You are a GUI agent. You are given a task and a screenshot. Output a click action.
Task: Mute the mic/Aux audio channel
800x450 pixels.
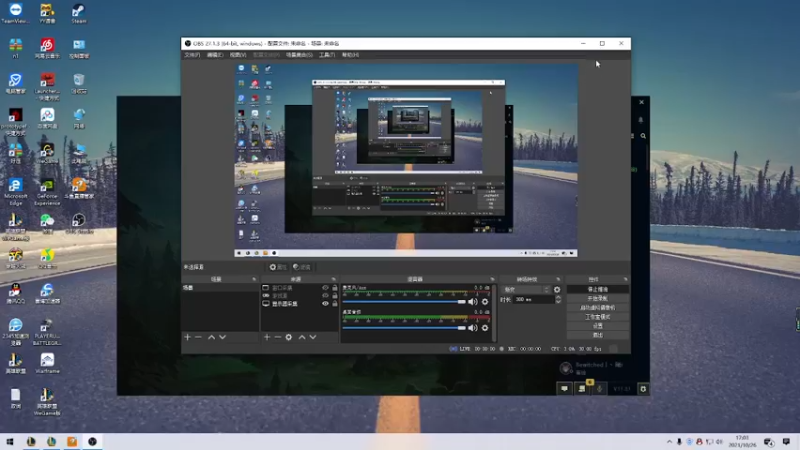[473, 302]
